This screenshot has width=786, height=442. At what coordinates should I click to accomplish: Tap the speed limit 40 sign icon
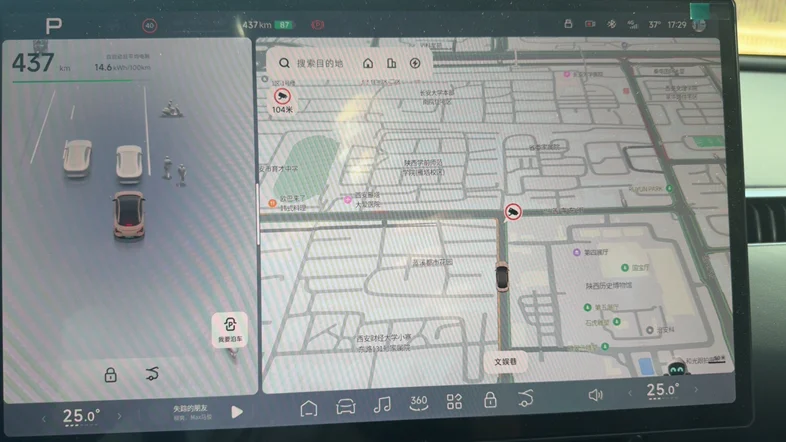point(149,26)
